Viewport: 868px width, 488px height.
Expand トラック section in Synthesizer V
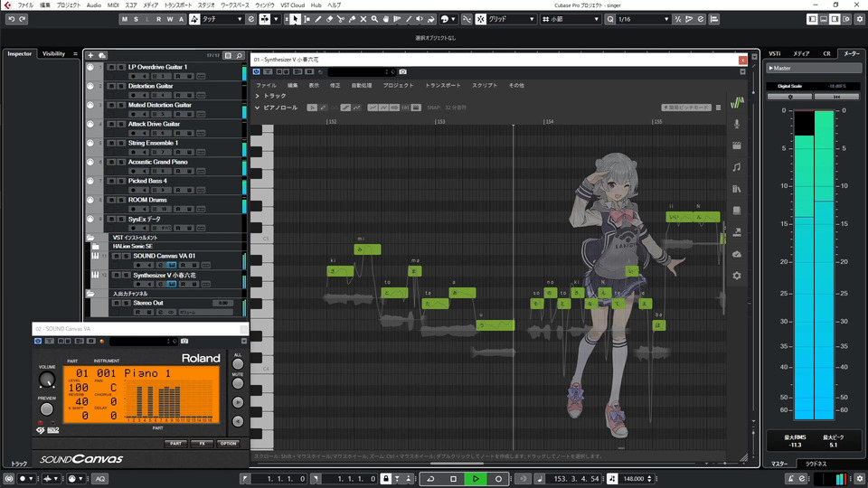[258, 96]
